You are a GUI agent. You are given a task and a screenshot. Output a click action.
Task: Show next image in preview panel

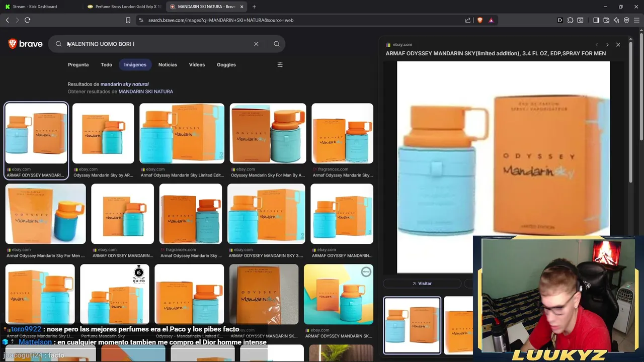click(607, 45)
